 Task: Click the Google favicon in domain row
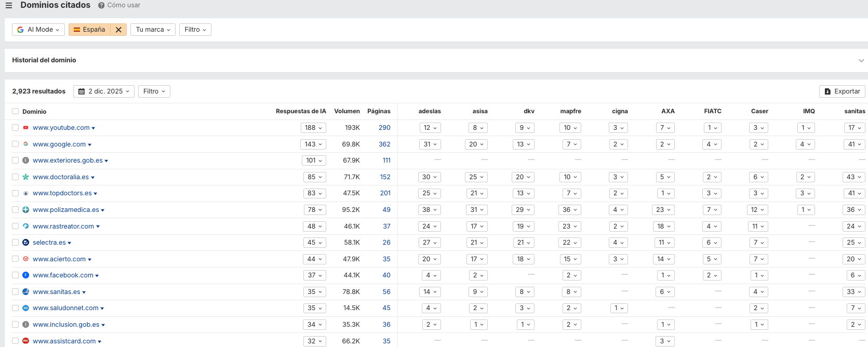click(x=25, y=144)
